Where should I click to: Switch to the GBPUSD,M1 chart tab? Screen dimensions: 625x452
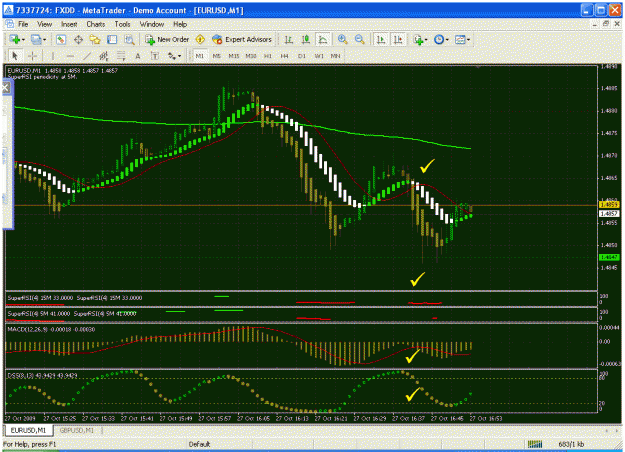[x=77, y=430]
